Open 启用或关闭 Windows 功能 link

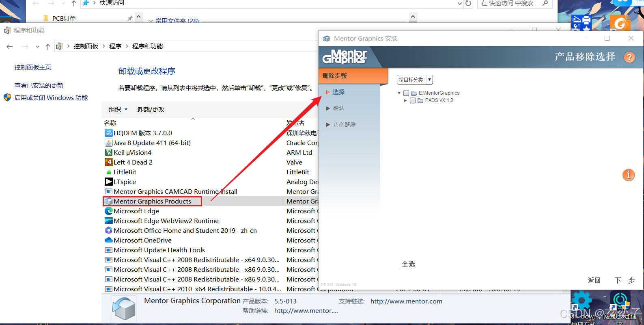51,98
